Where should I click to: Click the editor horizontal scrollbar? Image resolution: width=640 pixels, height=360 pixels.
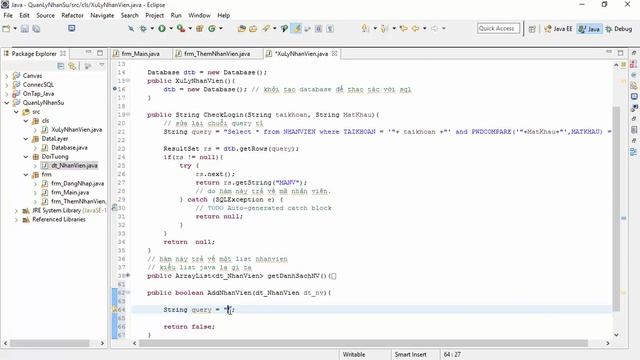[x=363, y=343]
